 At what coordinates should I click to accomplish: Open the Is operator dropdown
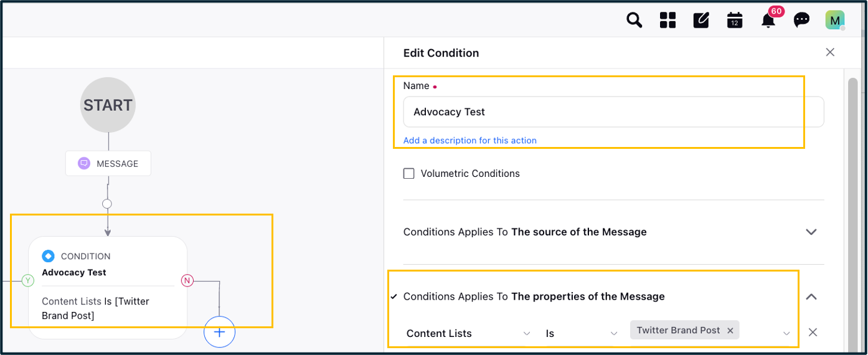point(582,333)
